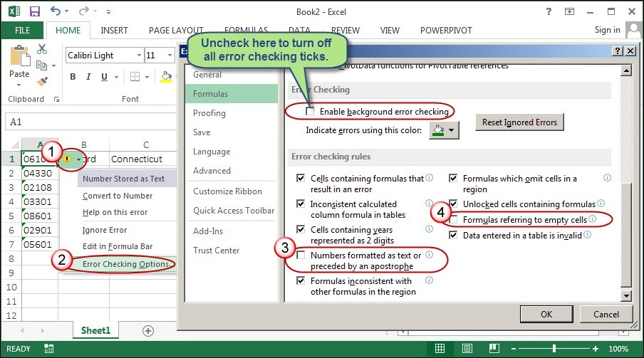Switch to Page Break Preview in status bar

point(494,349)
